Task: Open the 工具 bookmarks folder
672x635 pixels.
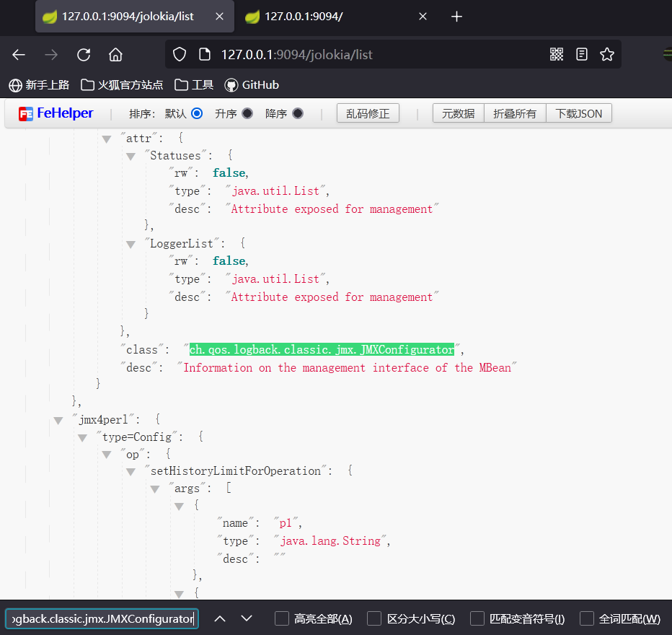Action: tap(194, 85)
